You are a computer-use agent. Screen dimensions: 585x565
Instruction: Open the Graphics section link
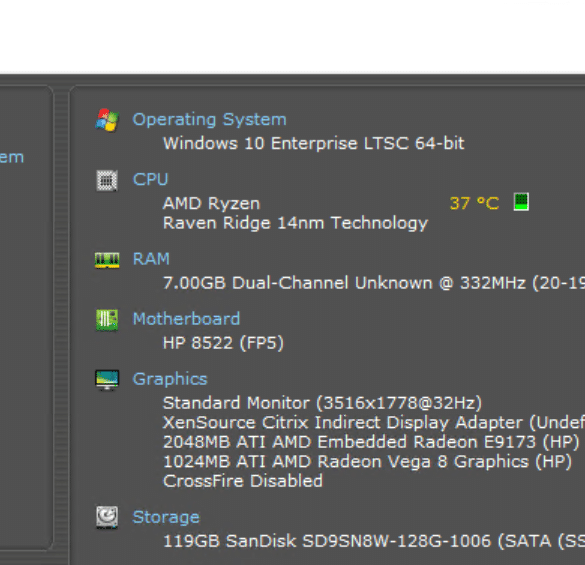click(x=170, y=380)
